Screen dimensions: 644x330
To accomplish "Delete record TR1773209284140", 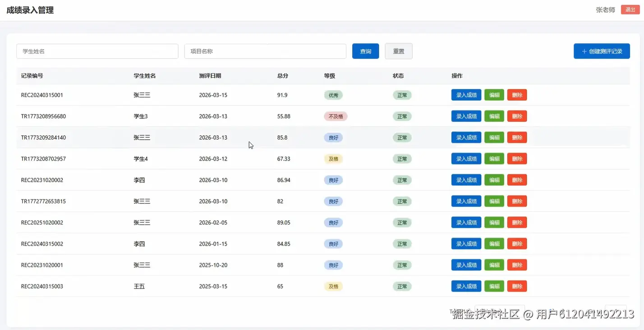I will (517, 137).
